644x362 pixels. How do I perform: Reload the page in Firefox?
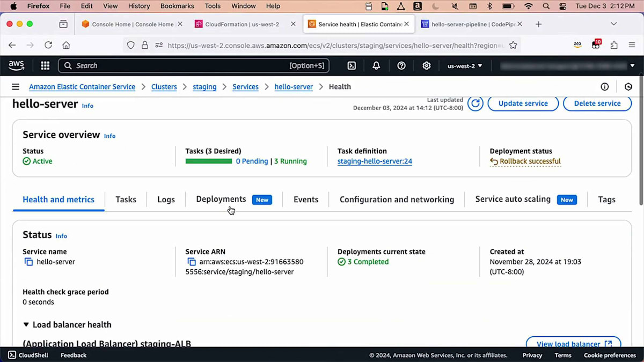pos(48,46)
